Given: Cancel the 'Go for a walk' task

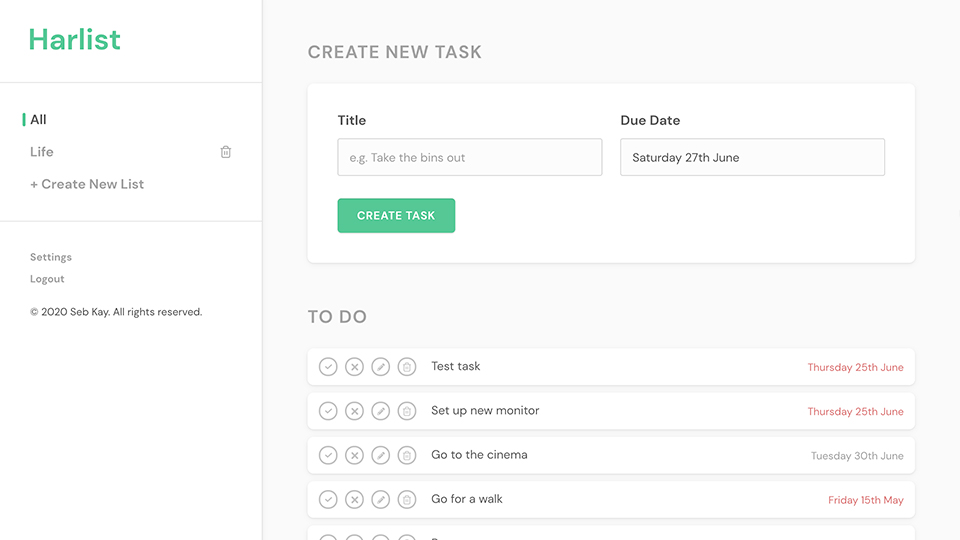Looking at the screenshot, I should coord(354,499).
